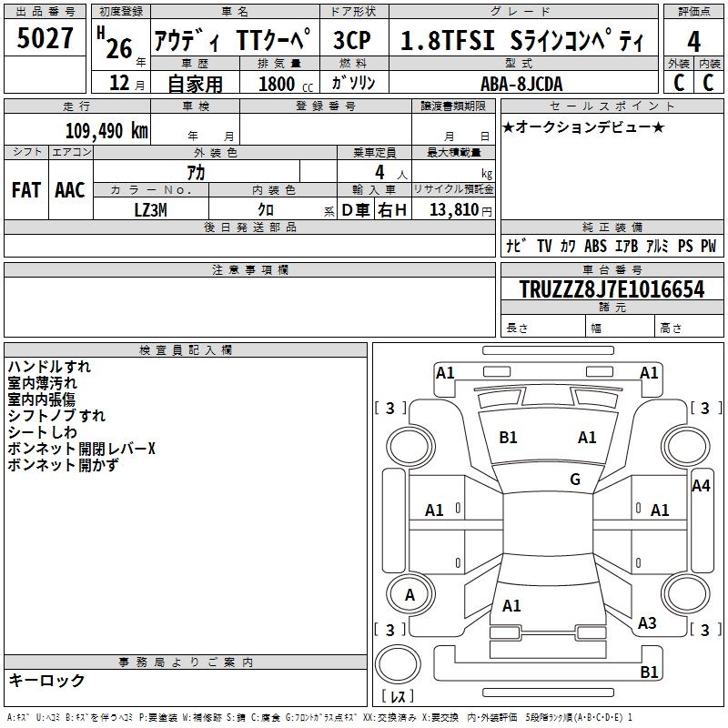Click the circled A mark on the car diagram
Viewport: 728px width, 728px height.
click(x=409, y=595)
